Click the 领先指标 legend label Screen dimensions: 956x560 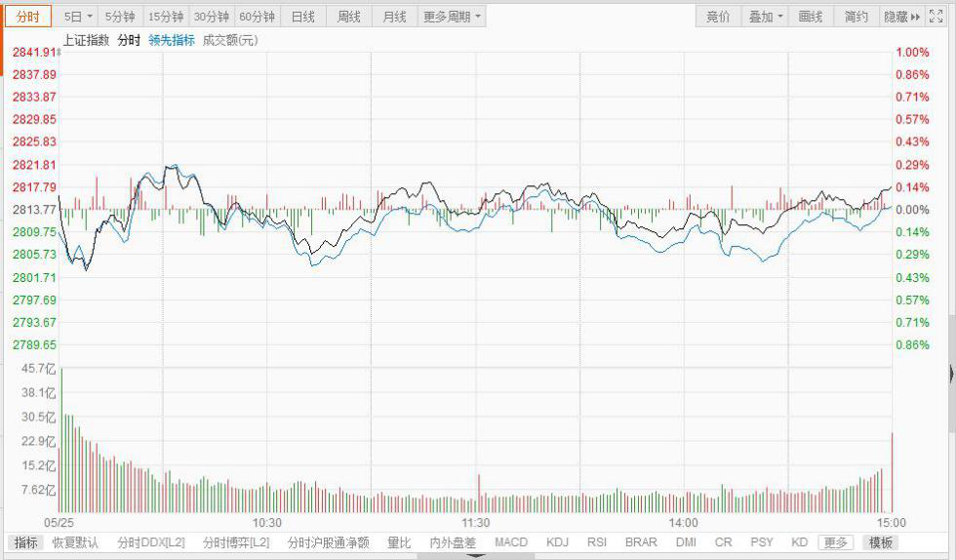[x=172, y=40]
